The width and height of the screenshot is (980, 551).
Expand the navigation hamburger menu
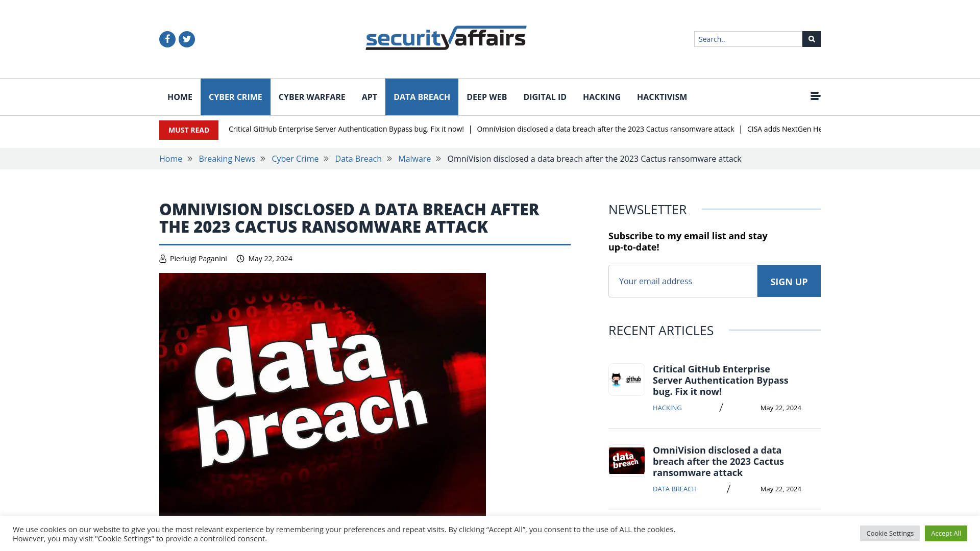point(815,95)
